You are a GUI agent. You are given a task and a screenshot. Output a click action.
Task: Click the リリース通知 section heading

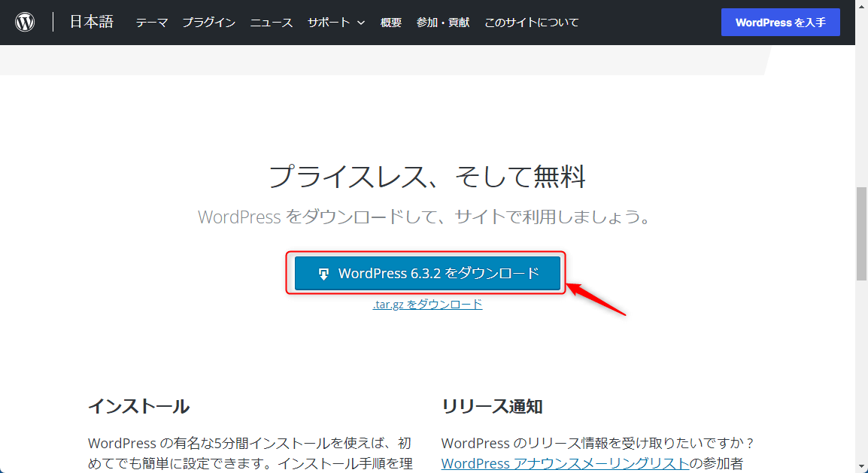(493, 405)
